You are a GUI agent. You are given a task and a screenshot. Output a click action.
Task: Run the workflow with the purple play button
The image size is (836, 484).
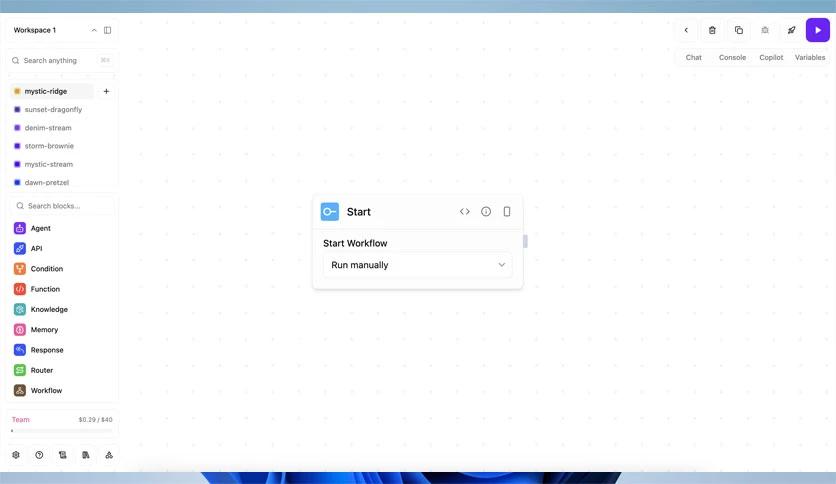click(x=817, y=30)
